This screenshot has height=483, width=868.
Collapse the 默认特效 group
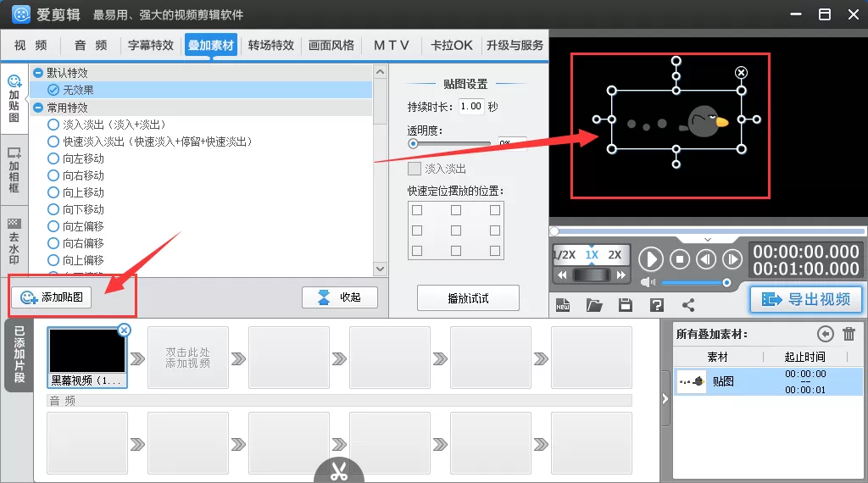point(38,73)
